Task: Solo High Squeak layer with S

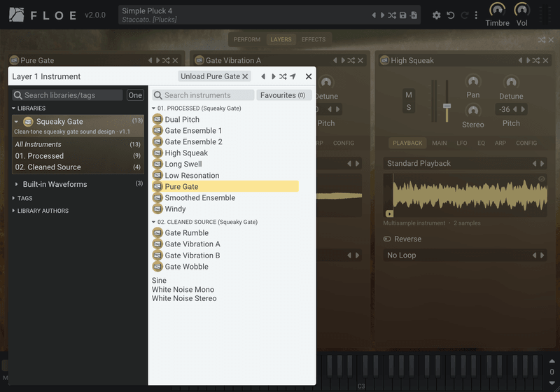Action: [x=409, y=108]
